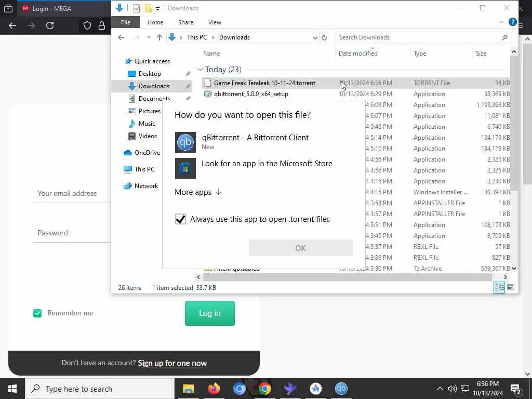
Task: Go back in the MEGA browser window
Action: coord(12,25)
